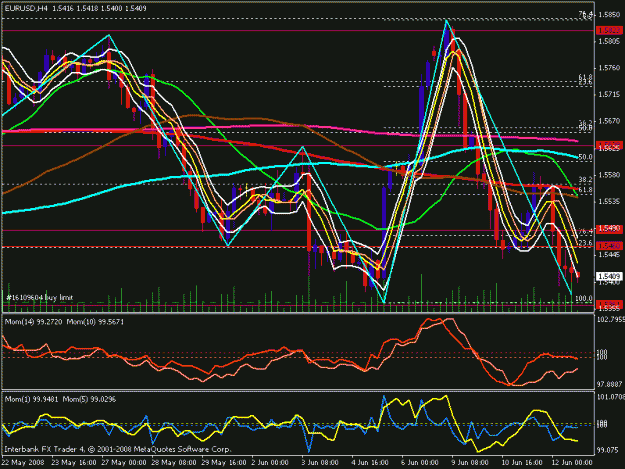Select the '#16109604 buy limit' order label
625x469 pixels.
(40, 297)
